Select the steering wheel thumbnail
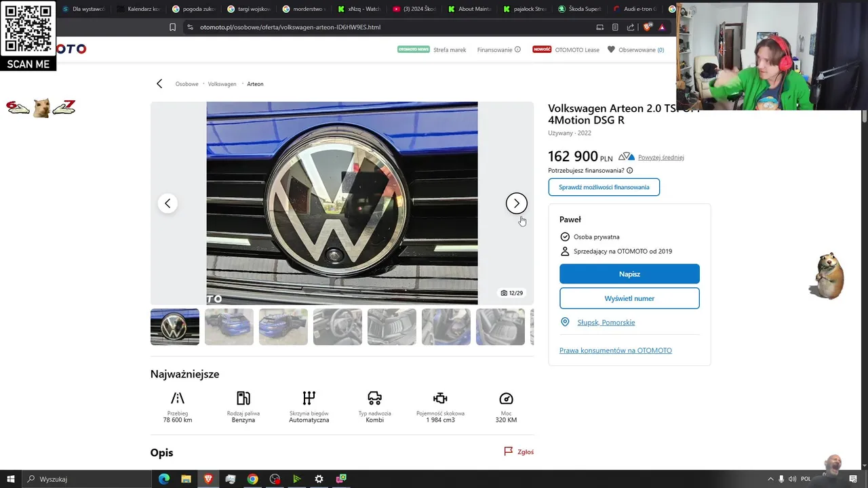Screen dimensions: 868x488 338,327
